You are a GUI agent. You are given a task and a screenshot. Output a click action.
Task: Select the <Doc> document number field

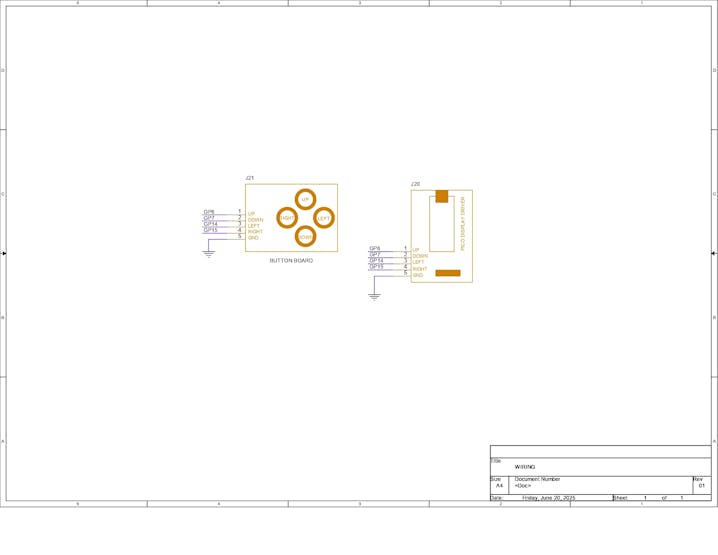(x=522, y=485)
